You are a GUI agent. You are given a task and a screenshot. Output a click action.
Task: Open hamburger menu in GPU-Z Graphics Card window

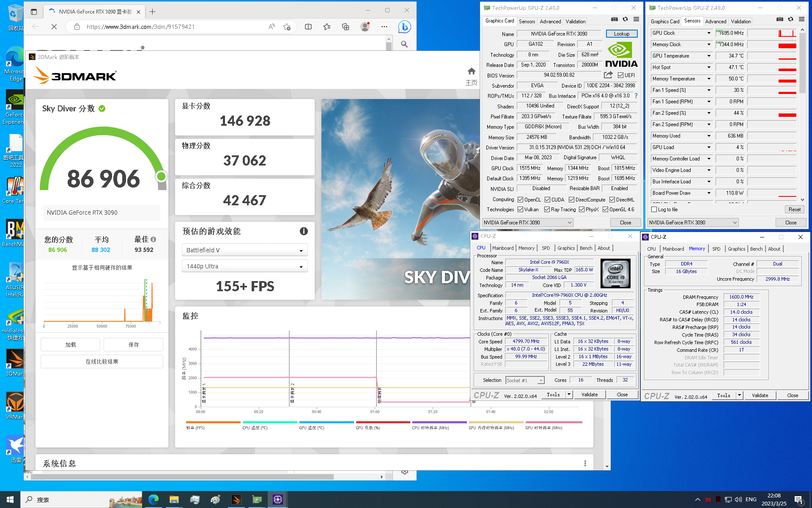point(636,19)
